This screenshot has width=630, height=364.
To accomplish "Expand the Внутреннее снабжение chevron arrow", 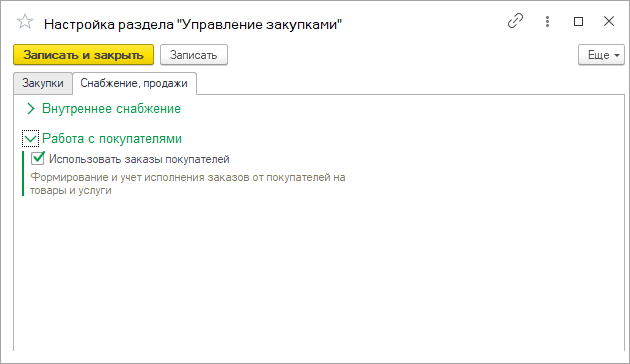I will click(31, 108).
